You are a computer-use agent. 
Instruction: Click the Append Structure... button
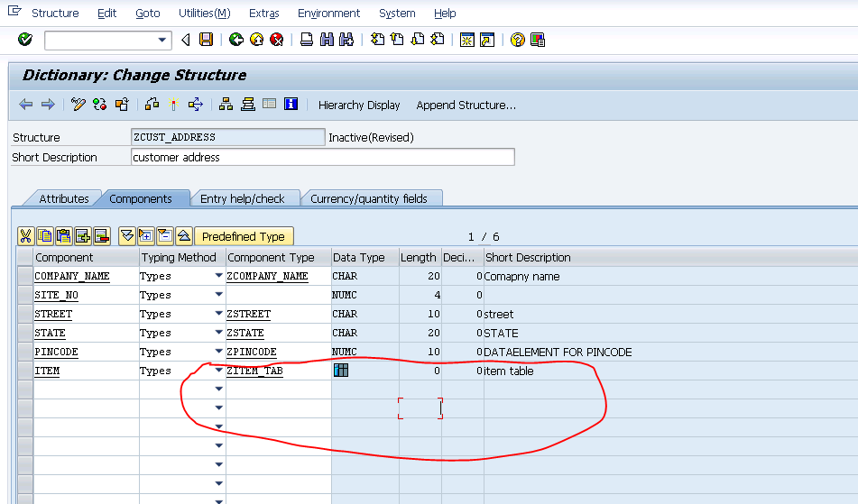(466, 105)
